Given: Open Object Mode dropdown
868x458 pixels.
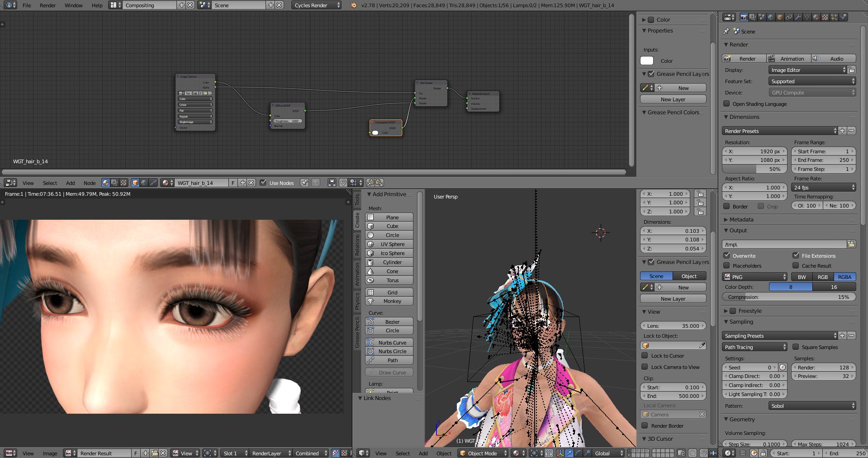Looking at the screenshot, I should pos(483,453).
